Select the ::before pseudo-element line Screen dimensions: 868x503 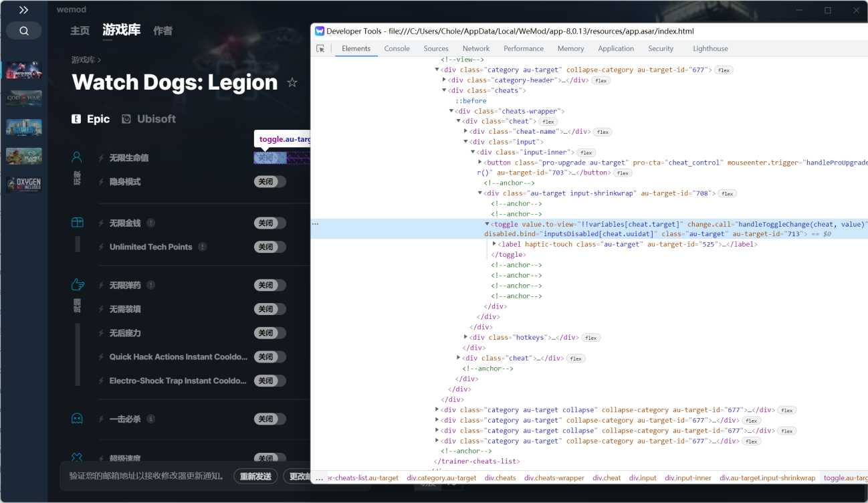471,101
